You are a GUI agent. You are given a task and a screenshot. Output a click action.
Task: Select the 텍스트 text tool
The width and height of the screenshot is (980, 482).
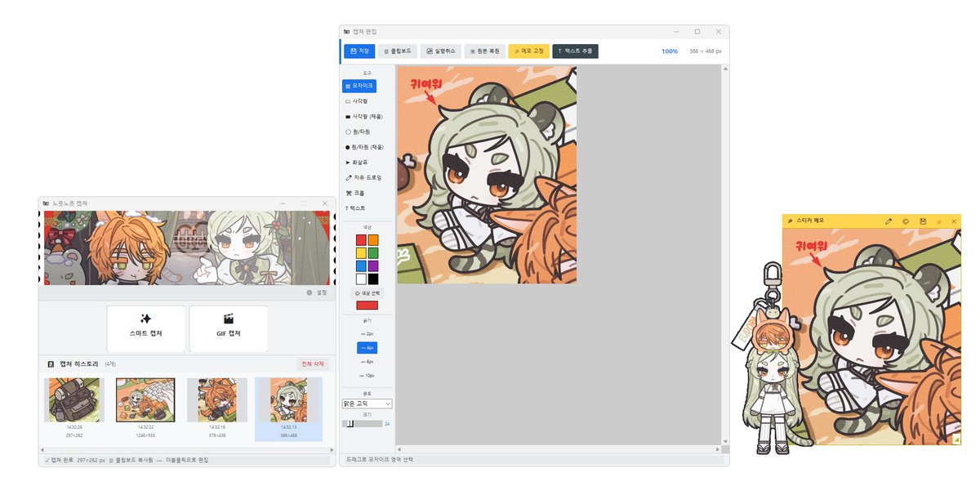356,208
